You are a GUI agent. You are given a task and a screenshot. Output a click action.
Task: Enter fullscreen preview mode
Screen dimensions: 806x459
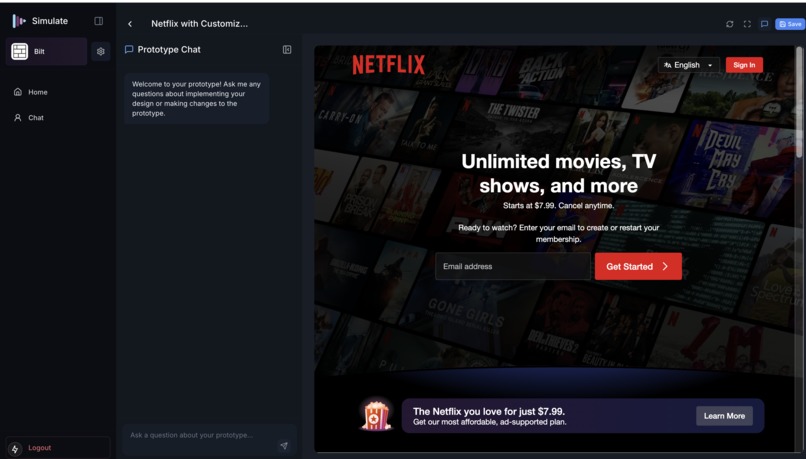(x=747, y=24)
